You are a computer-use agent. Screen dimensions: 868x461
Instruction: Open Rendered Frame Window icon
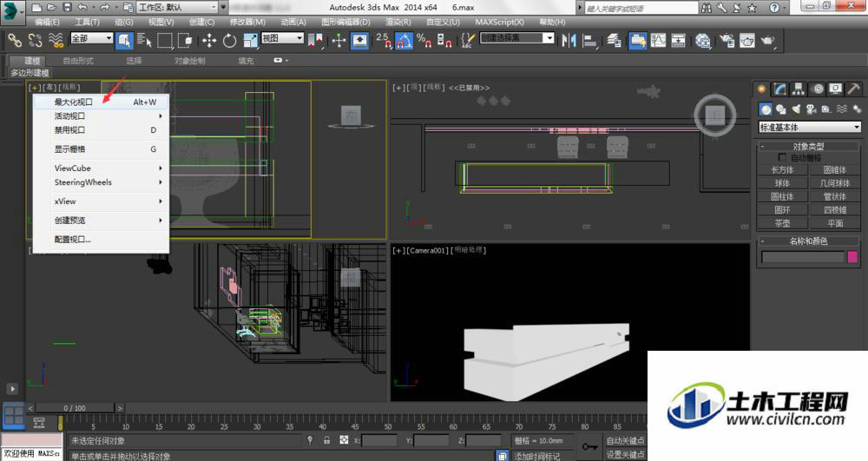(x=747, y=40)
